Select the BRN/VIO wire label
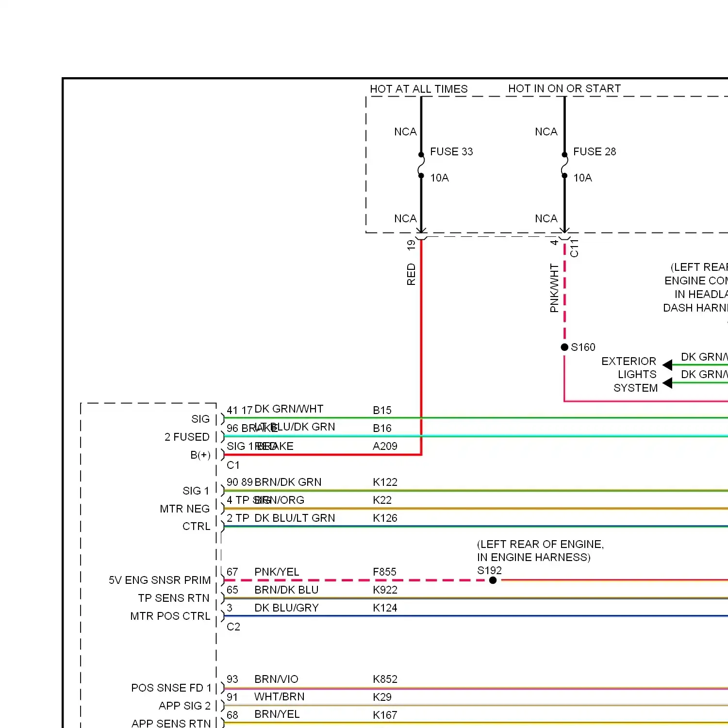The height and width of the screenshot is (728, 728). coord(276,679)
